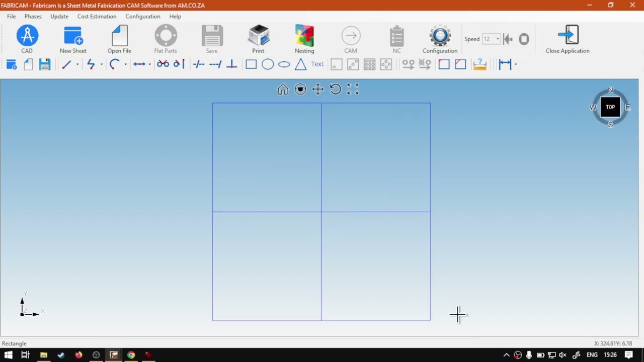Select the double-arrow stretch tool
Viewport: 644px width, 362px height.
click(x=139, y=64)
